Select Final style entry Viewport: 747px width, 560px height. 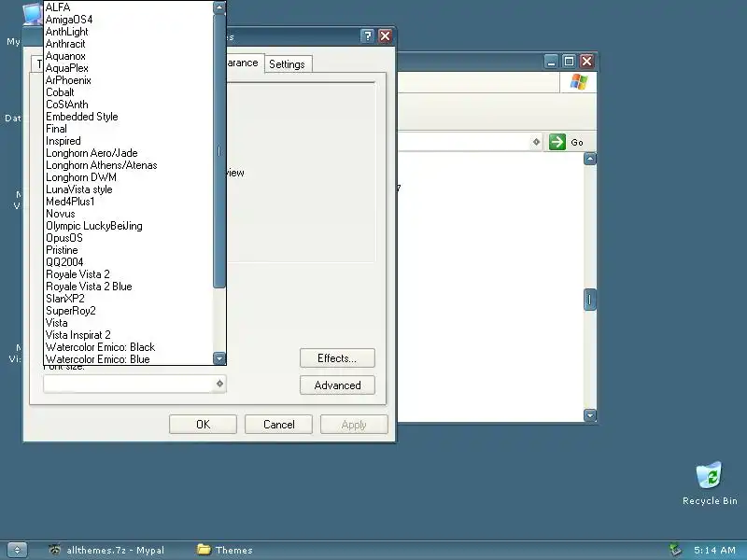[x=128, y=129]
